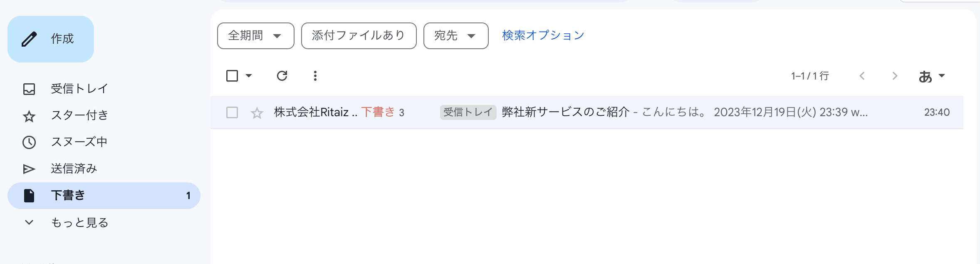This screenshot has width=980, height=264.
Task: Go to next page arrow
Action: 895,76
